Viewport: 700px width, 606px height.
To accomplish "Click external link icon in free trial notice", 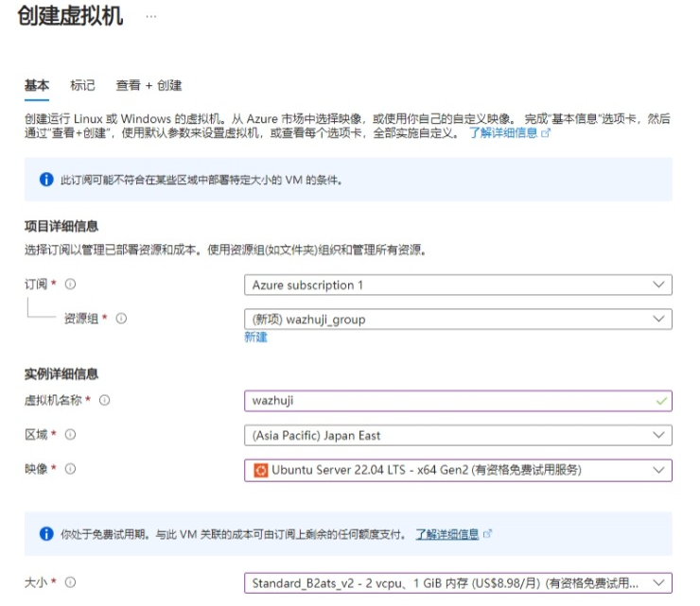I will [487, 534].
